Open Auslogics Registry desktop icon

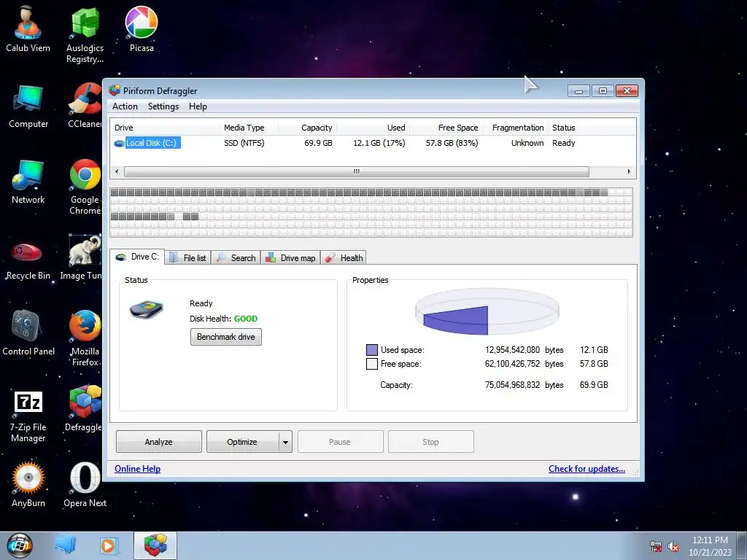[x=85, y=35]
